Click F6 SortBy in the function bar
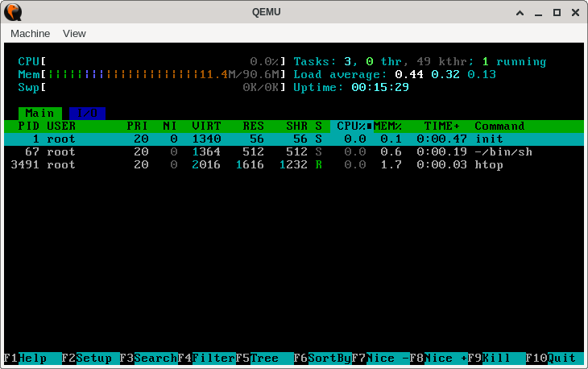 pos(322,359)
